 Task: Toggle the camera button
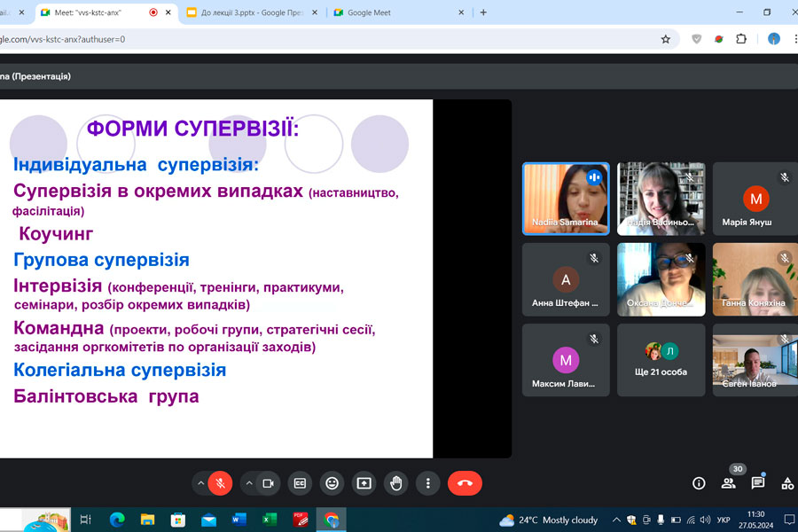click(x=268, y=483)
